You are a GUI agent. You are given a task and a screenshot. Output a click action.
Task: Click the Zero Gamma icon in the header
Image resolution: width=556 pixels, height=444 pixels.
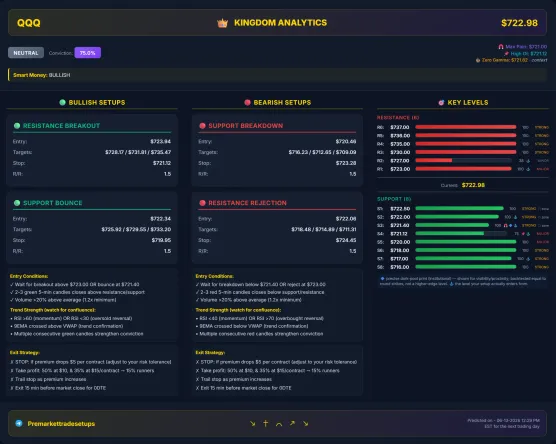point(478,60)
